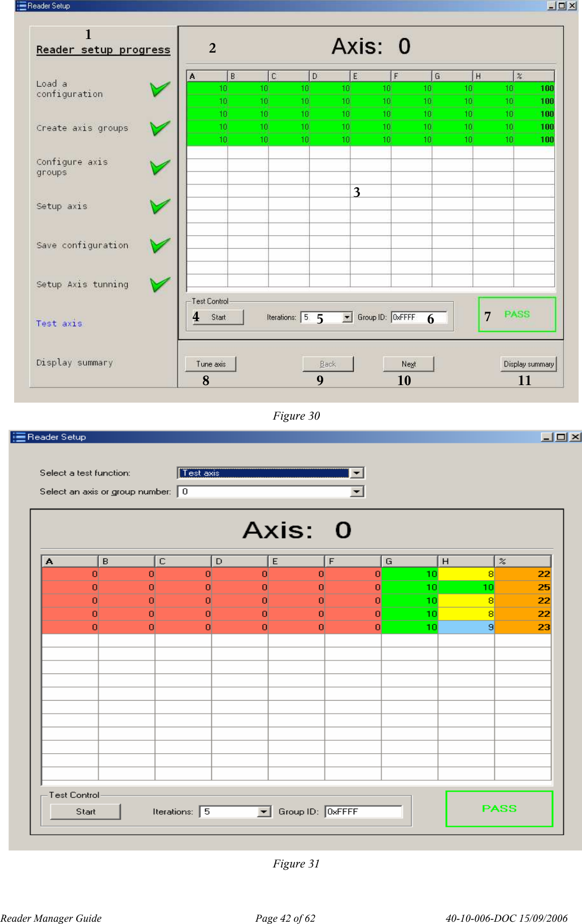Click the % column header in upper table

point(534,76)
